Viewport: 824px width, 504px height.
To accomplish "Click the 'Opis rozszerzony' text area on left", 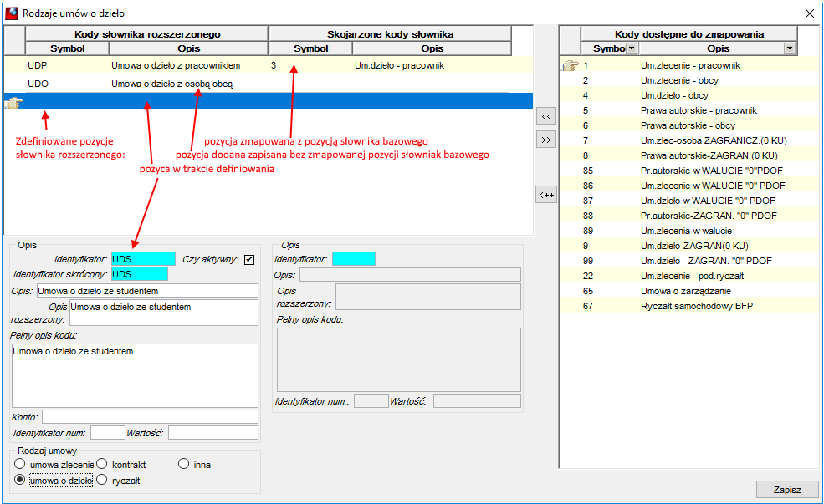I will 164,313.
